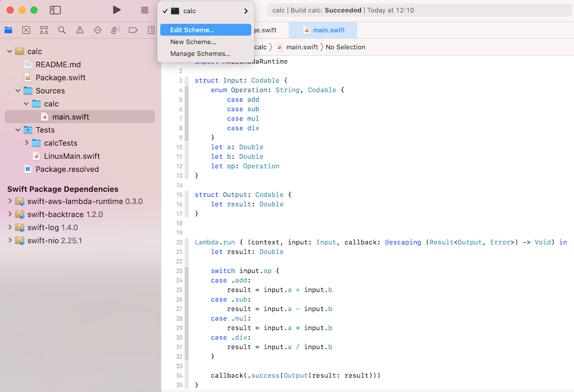This screenshot has height=392, width=574.
Task: Click the switch input.op line
Action: point(245,271)
